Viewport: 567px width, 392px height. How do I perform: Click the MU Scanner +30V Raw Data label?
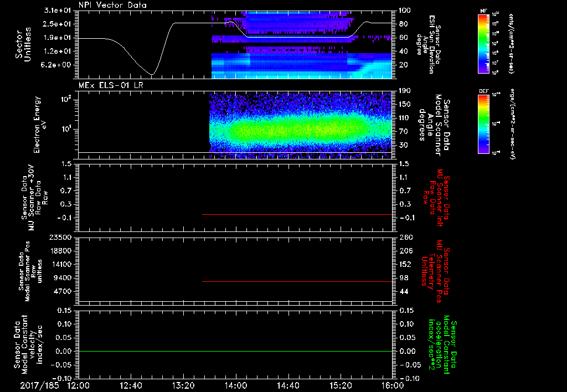pos(34,198)
